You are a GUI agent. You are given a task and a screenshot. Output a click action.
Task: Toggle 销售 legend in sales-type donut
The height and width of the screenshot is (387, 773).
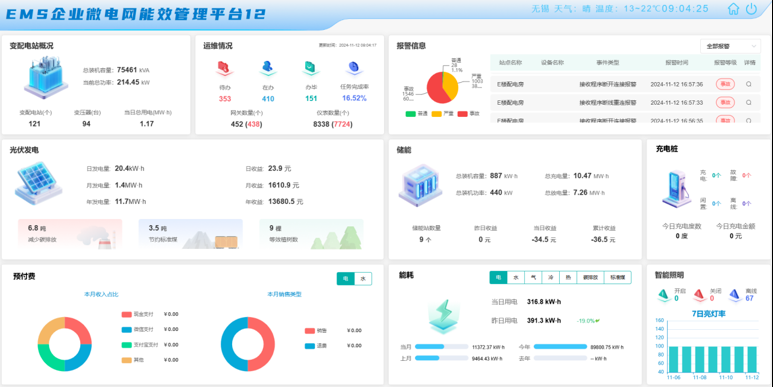(316, 331)
